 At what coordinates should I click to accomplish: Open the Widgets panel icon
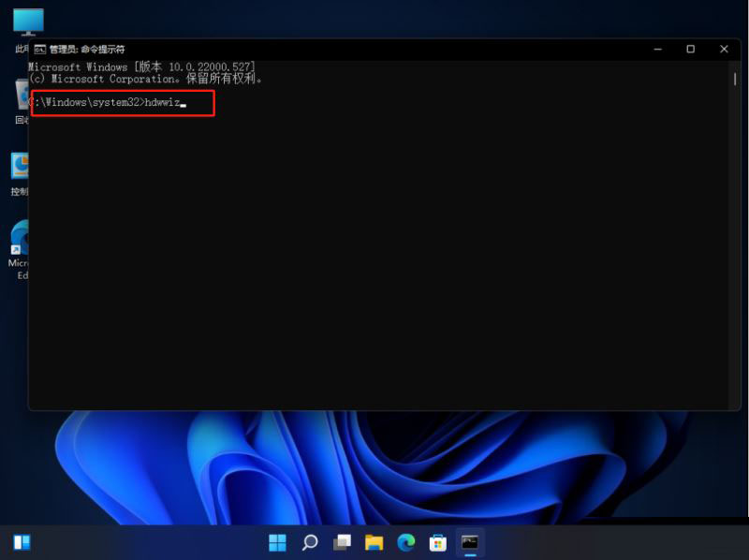pos(22,542)
